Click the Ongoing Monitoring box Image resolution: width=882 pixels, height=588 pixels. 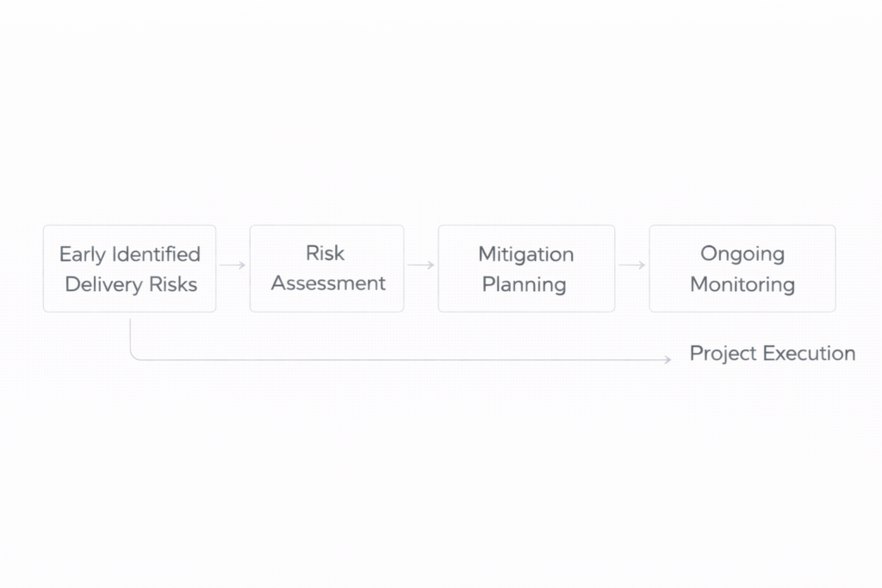[x=742, y=268]
